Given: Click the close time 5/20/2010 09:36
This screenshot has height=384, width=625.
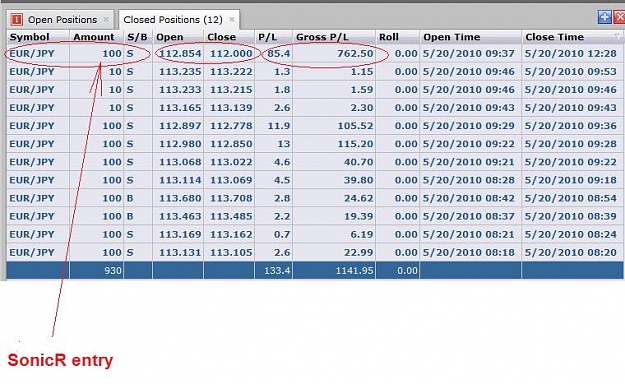Looking at the screenshot, I should pos(571,126).
